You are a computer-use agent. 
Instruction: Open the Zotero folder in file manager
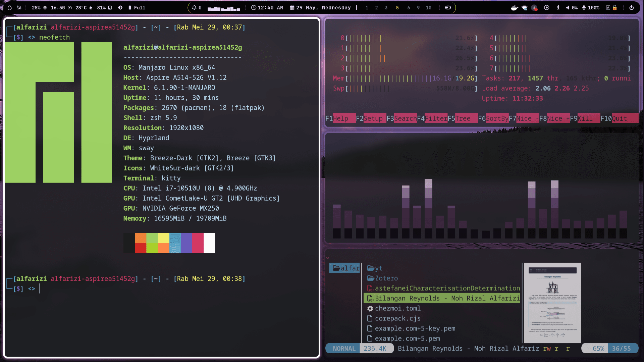pos(382,278)
